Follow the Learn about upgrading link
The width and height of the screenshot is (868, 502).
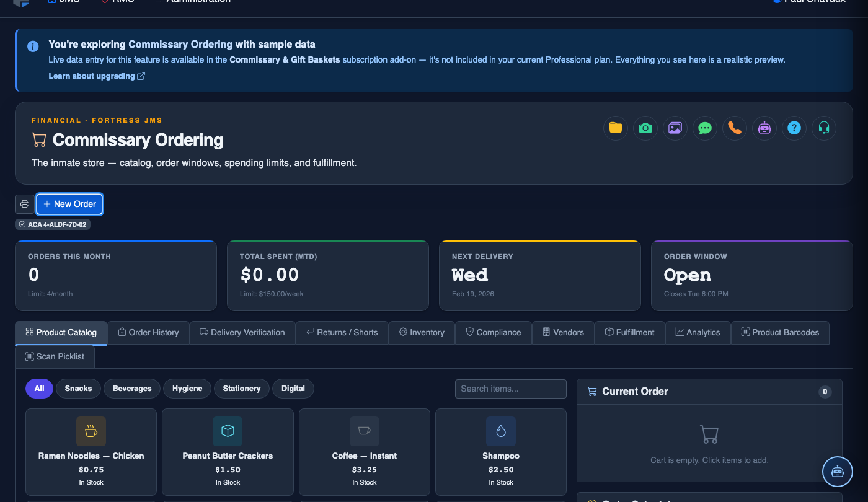(97, 76)
